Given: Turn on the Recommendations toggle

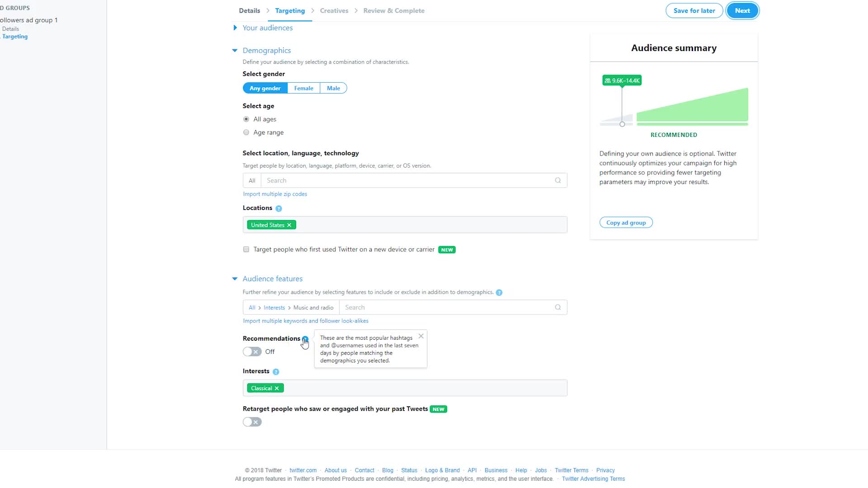Looking at the screenshot, I should pyautogui.click(x=252, y=352).
